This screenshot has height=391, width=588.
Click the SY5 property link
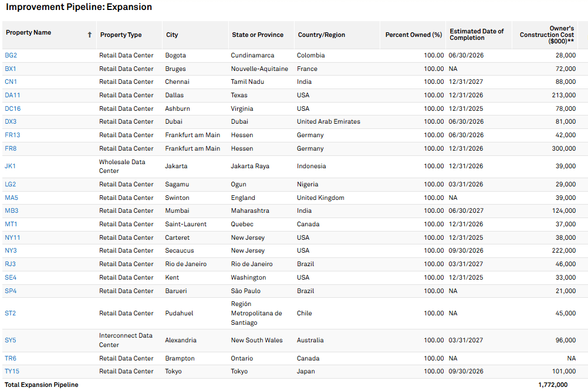11,340
